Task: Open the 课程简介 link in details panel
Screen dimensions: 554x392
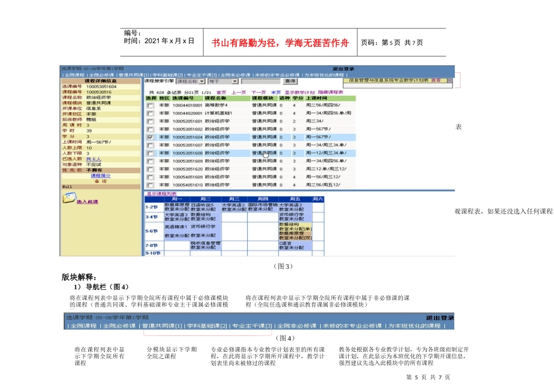Action: tap(101, 176)
